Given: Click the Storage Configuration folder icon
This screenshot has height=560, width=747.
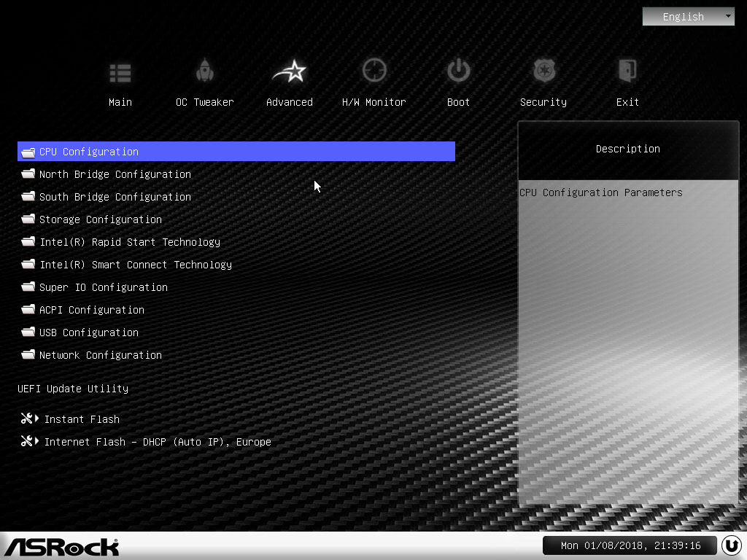Looking at the screenshot, I should [x=28, y=219].
